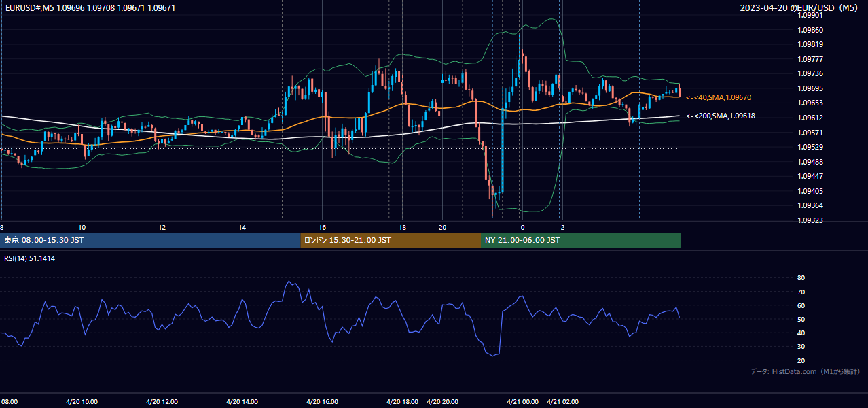Click the 4/20 20:00 date label

443,402
